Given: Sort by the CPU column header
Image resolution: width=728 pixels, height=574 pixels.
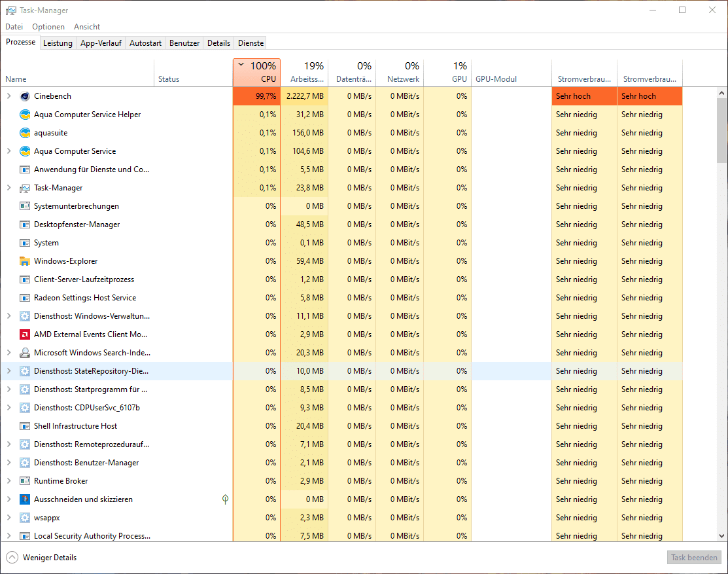Looking at the screenshot, I should click(x=257, y=73).
